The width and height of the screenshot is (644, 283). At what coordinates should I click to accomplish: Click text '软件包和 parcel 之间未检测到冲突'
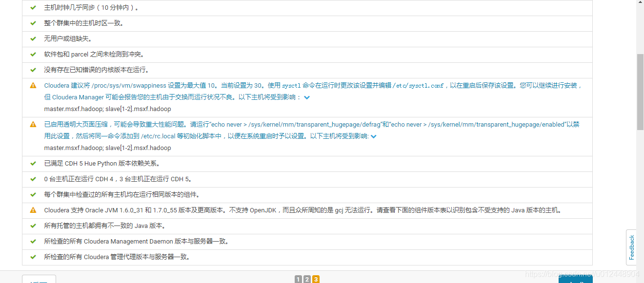pos(94,55)
